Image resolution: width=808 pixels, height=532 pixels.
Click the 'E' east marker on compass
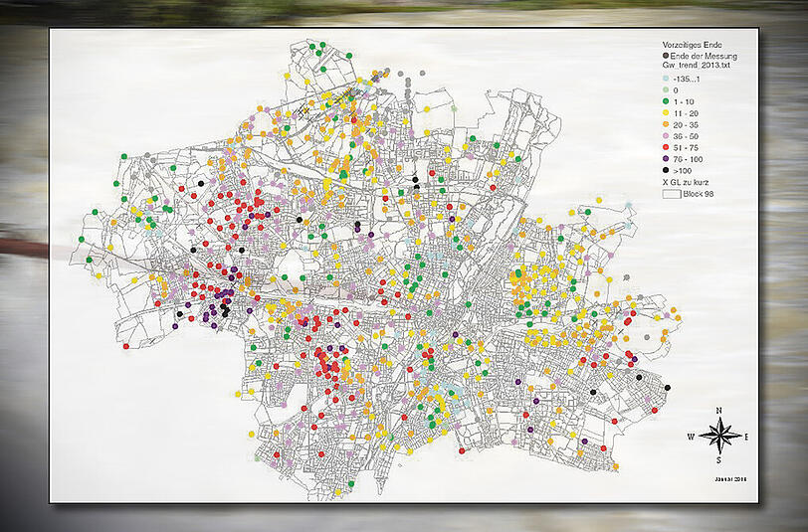click(747, 436)
